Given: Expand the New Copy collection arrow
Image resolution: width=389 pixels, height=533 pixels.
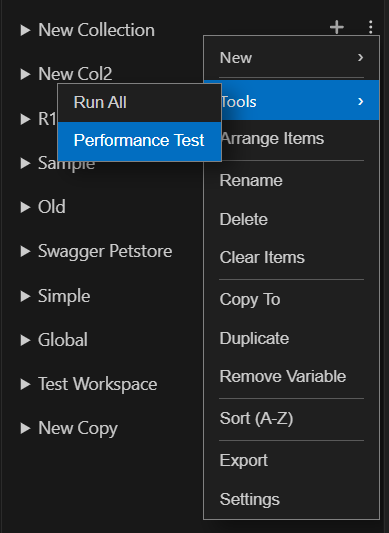Looking at the screenshot, I should pyautogui.click(x=25, y=428).
